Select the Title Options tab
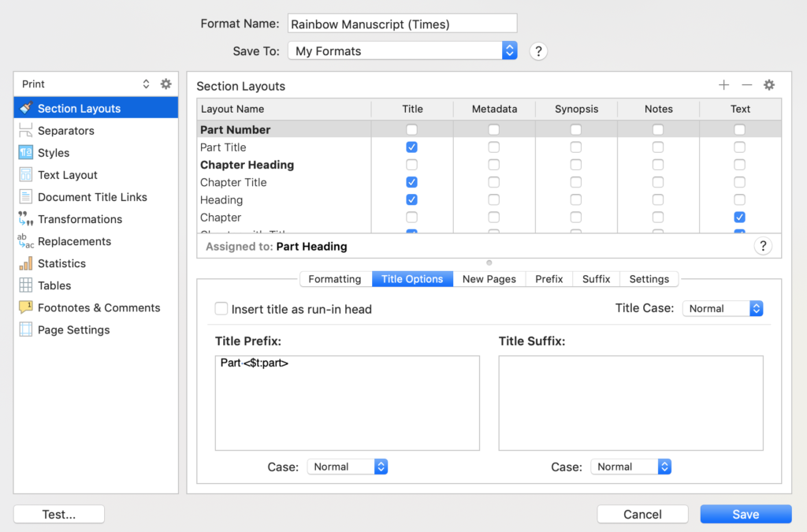Viewport: 807px width, 532px height. pyautogui.click(x=412, y=279)
